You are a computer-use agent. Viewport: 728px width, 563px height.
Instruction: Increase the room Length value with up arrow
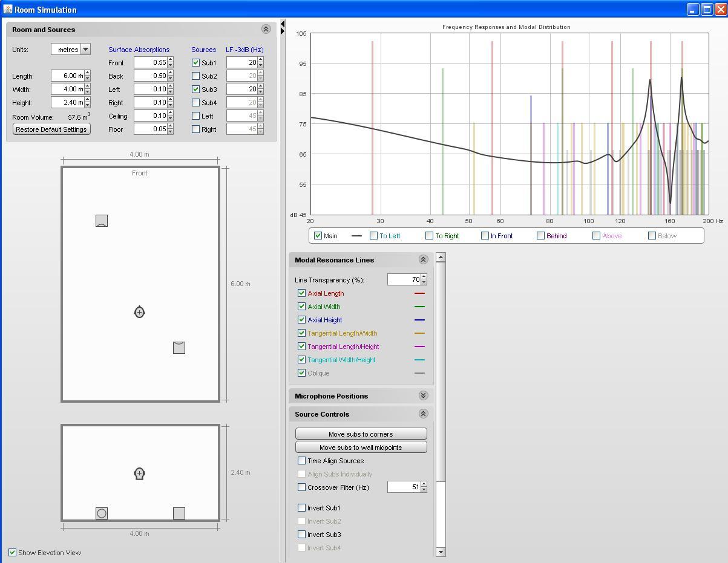88,73
